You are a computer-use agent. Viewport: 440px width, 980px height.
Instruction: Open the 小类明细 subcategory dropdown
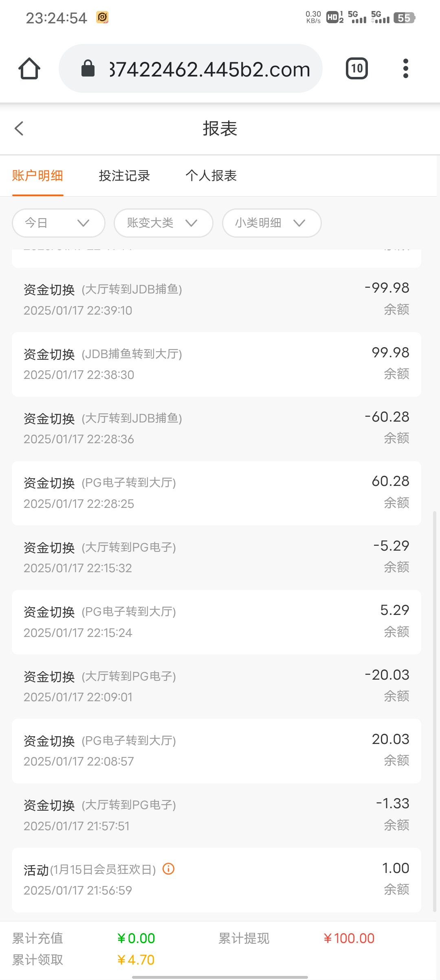[271, 223]
